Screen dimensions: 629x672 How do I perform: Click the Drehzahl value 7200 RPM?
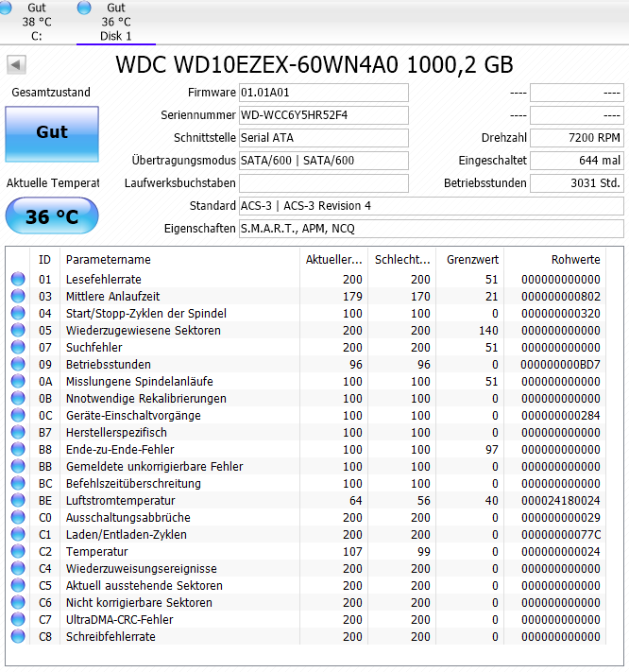577,138
